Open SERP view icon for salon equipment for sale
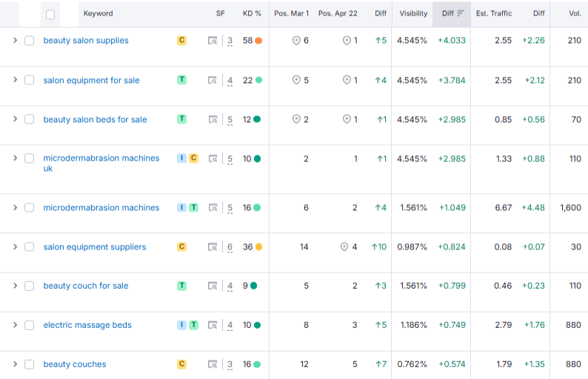 pos(213,80)
